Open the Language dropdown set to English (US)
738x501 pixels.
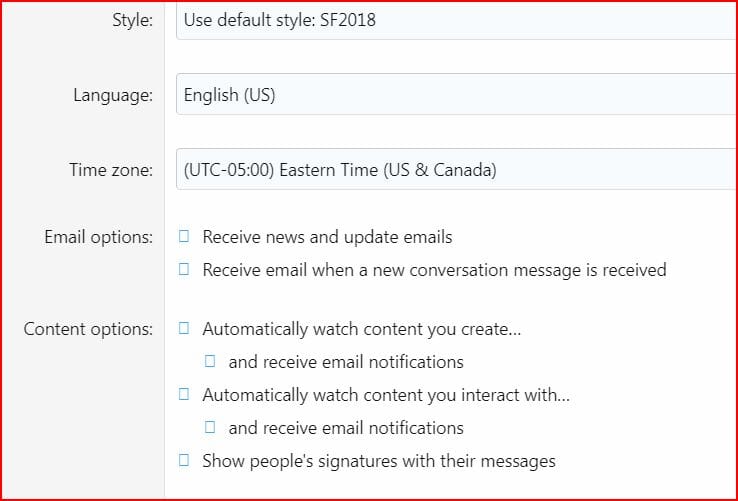(x=457, y=94)
